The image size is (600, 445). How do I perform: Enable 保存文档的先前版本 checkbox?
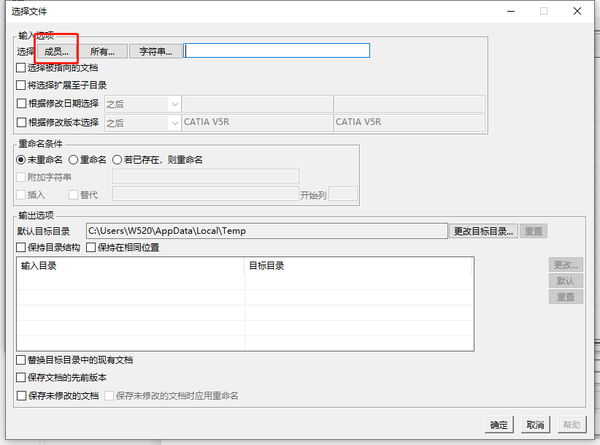pos(21,378)
